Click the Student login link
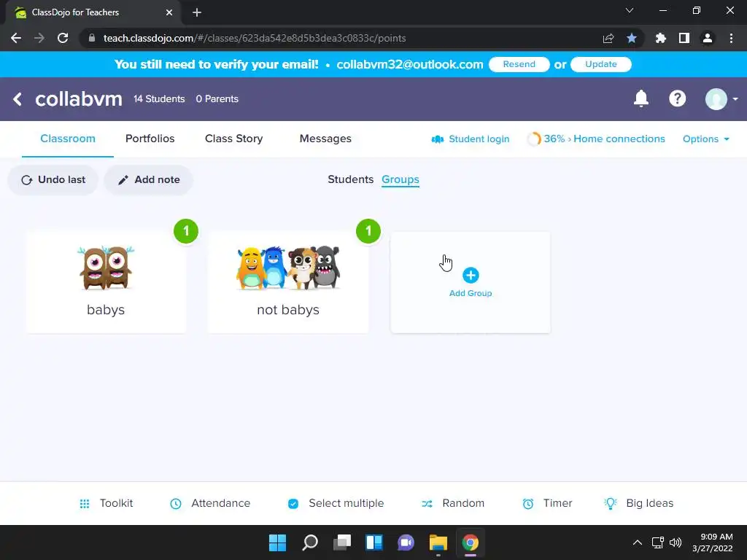Viewport: 747px width, 560px height. 471,139
